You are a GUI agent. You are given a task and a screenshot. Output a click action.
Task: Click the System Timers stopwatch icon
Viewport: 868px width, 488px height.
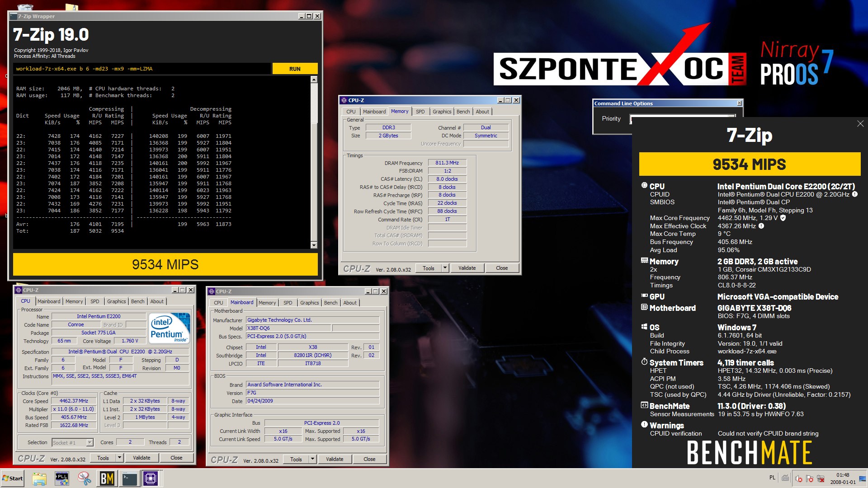[644, 362]
